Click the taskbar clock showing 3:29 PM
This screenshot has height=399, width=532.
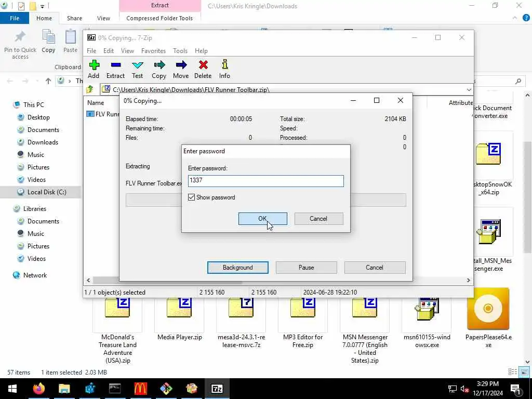[x=487, y=389]
